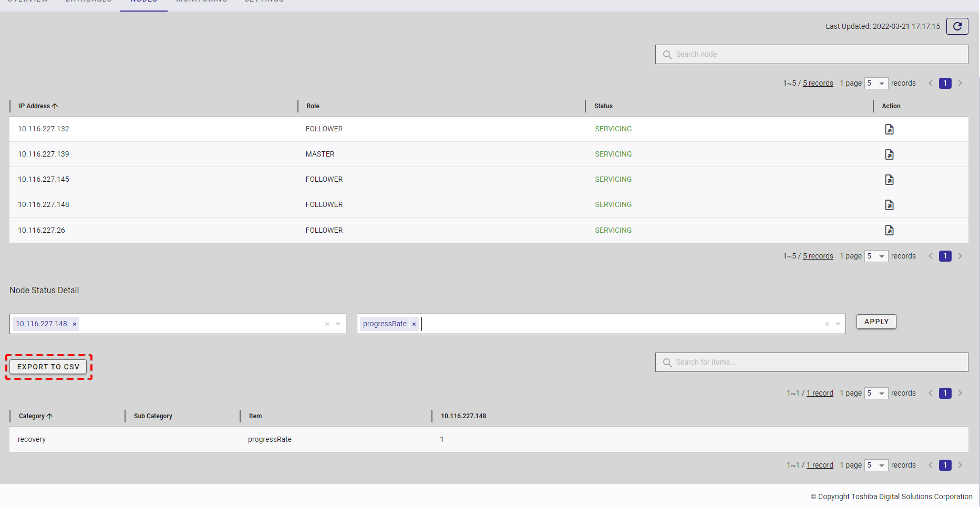The width and height of the screenshot is (980, 507).
Task: Go to next page above the nodes table
Action: pyautogui.click(x=960, y=84)
